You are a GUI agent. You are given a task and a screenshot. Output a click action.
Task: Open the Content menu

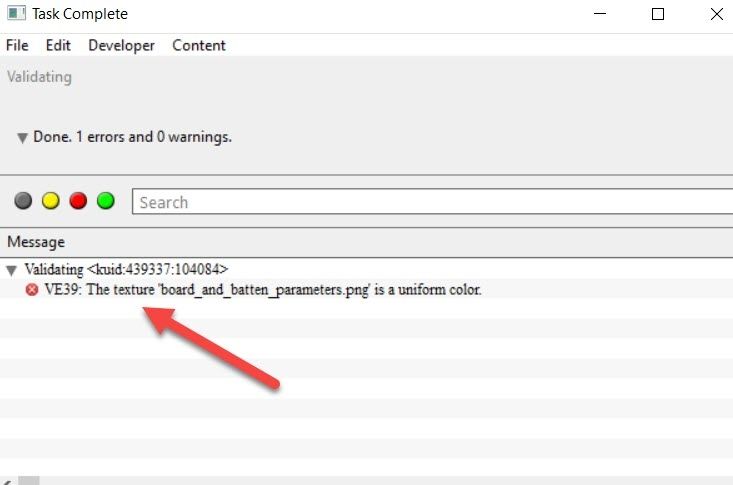coord(199,45)
